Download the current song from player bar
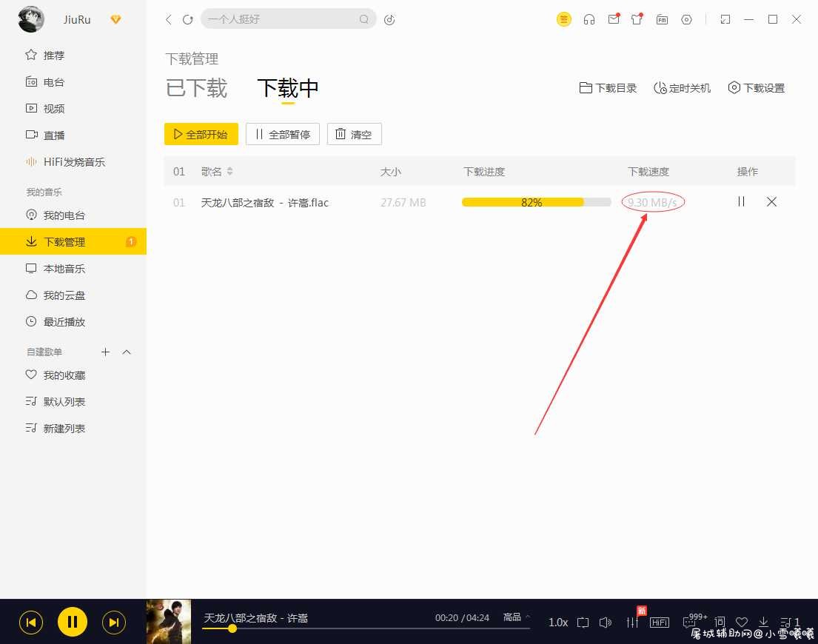Image resolution: width=818 pixels, height=644 pixels. click(763, 622)
